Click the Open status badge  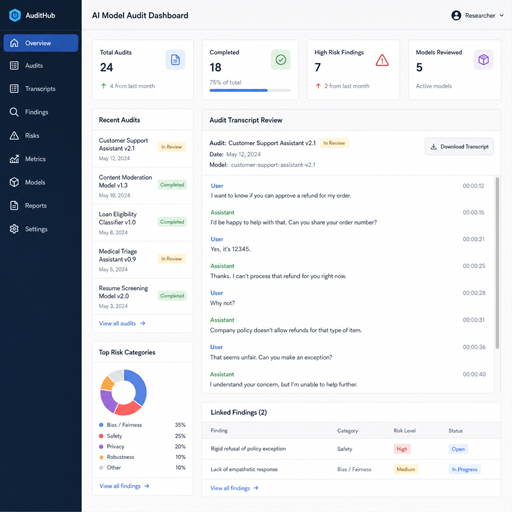click(458, 449)
